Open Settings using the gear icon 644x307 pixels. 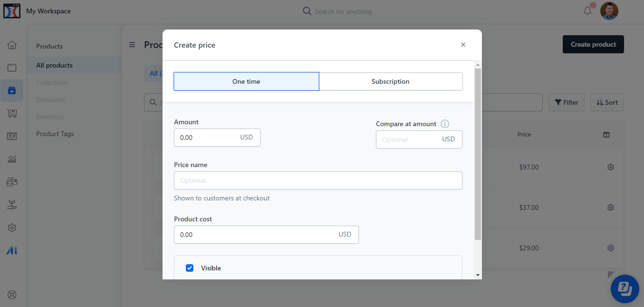[12, 227]
